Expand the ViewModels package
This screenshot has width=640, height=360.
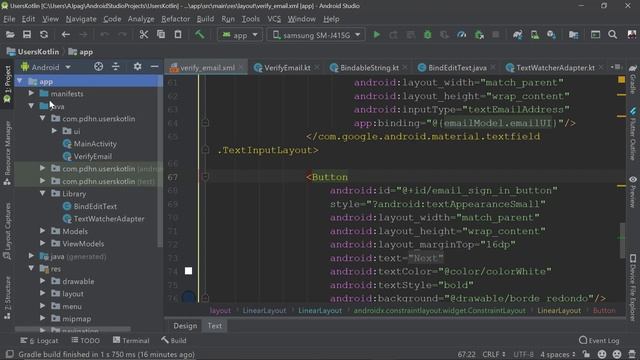[x=42, y=244]
